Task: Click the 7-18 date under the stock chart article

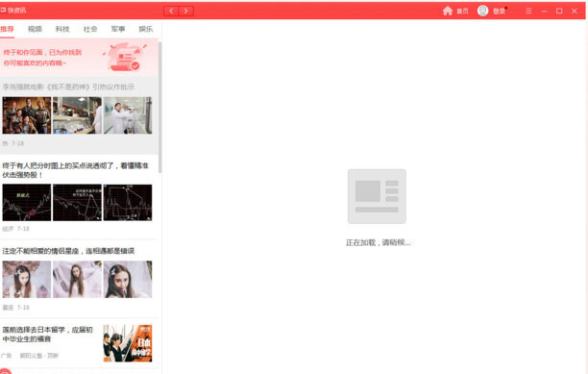Action: tap(23, 229)
